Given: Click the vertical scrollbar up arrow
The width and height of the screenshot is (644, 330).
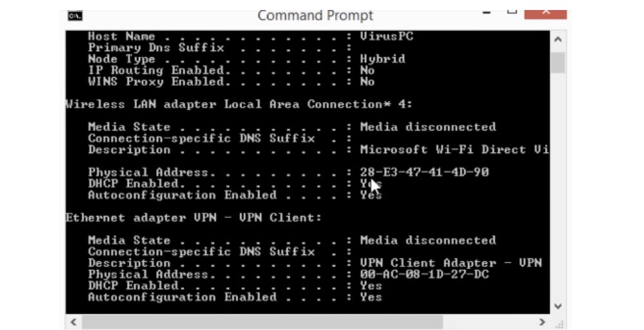Looking at the screenshot, I should click(x=558, y=39).
